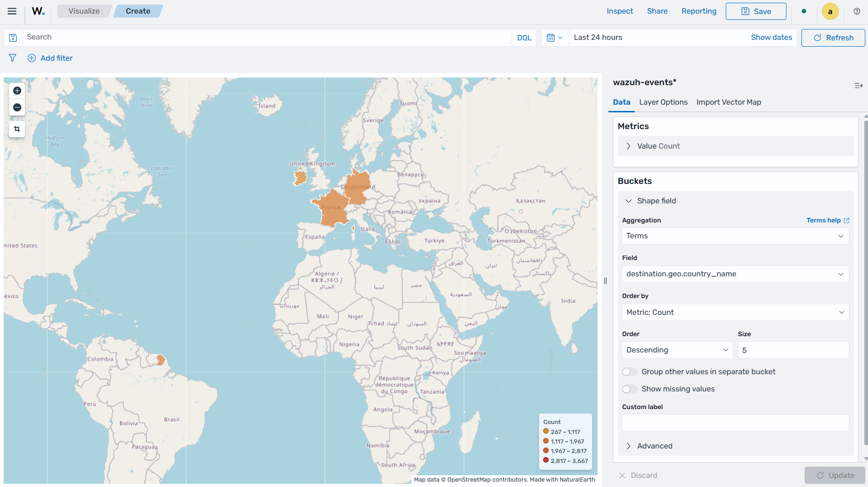
Task: Click the 267 – 1,117 legend color swatch
Action: point(546,432)
